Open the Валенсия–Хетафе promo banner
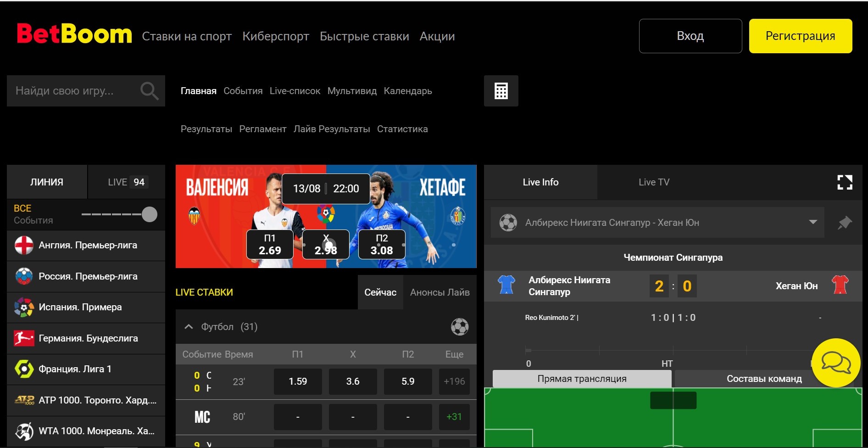 click(326, 216)
